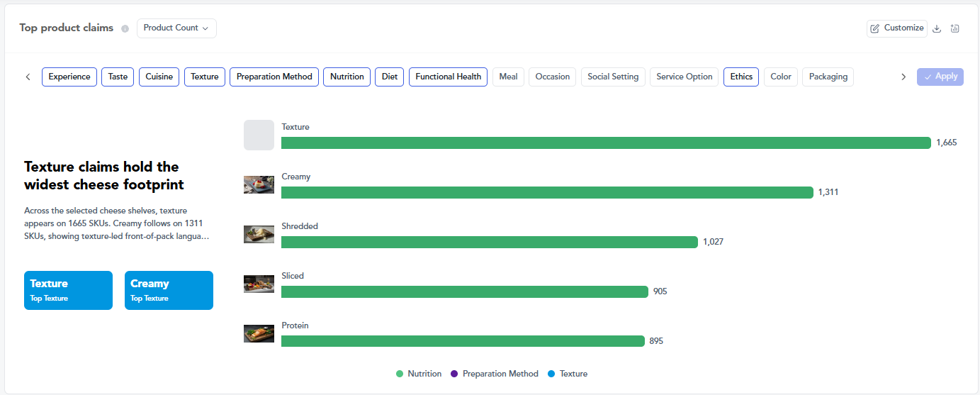Click the value 1,665 next to Texture bar
The image size is (980, 395).
(947, 143)
